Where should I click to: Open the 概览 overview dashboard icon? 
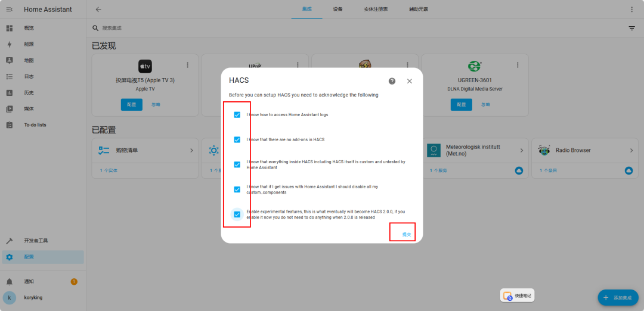[x=10, y=28]
